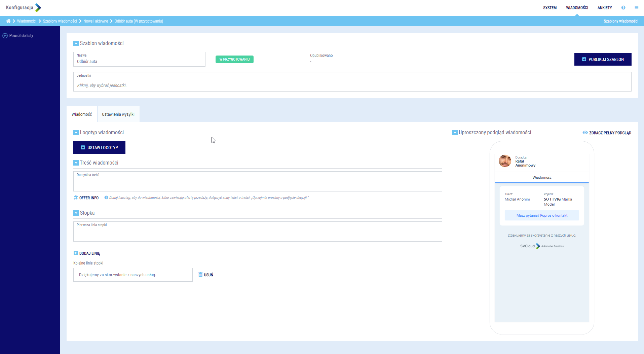The height and width of the screenshot is (354, 644).
Task: Collapse the 'Szablon wiadomości' section
Action: 76,43
